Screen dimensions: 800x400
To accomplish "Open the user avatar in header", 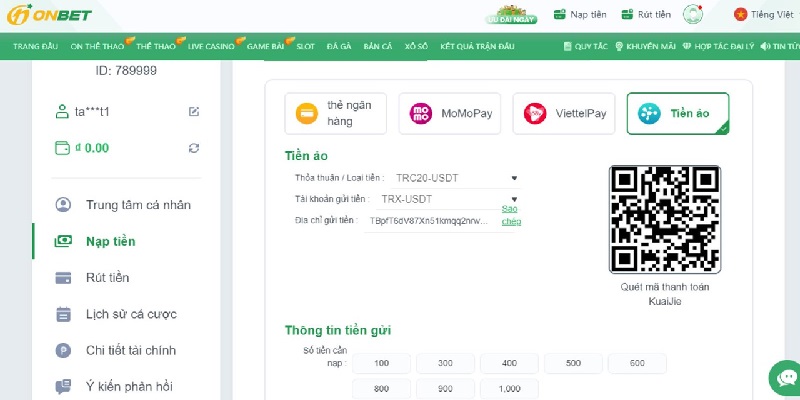I will pos(693,14).
